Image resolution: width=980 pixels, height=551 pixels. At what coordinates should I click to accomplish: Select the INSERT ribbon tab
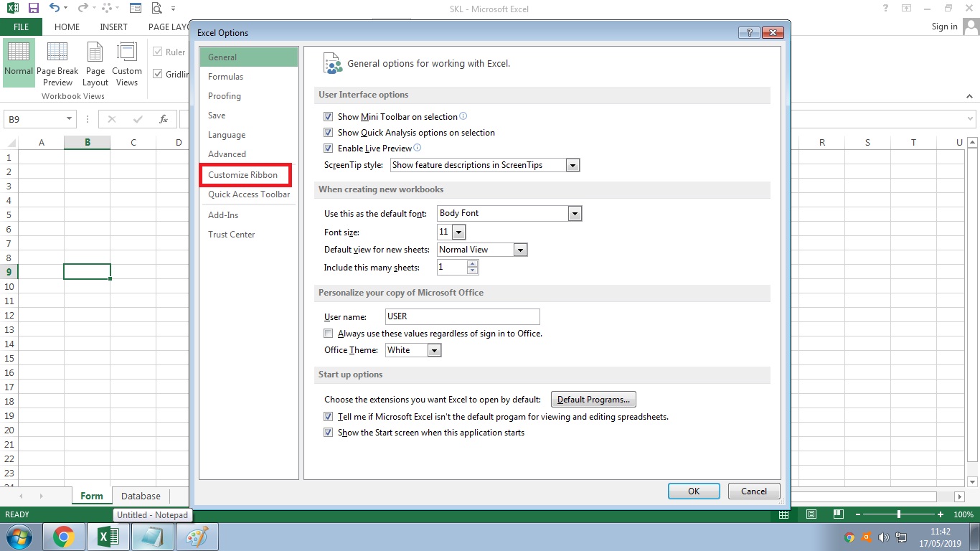113,27
